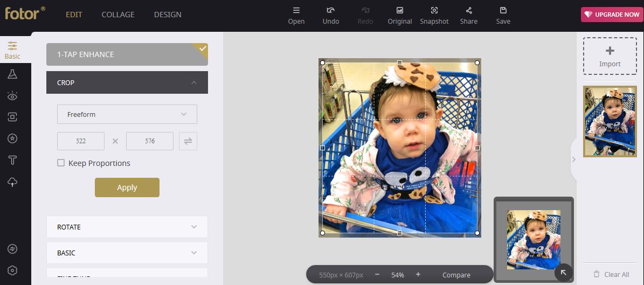Expand the ROTATE section
This screenshot has height=285, width=644.
[127, 227]
